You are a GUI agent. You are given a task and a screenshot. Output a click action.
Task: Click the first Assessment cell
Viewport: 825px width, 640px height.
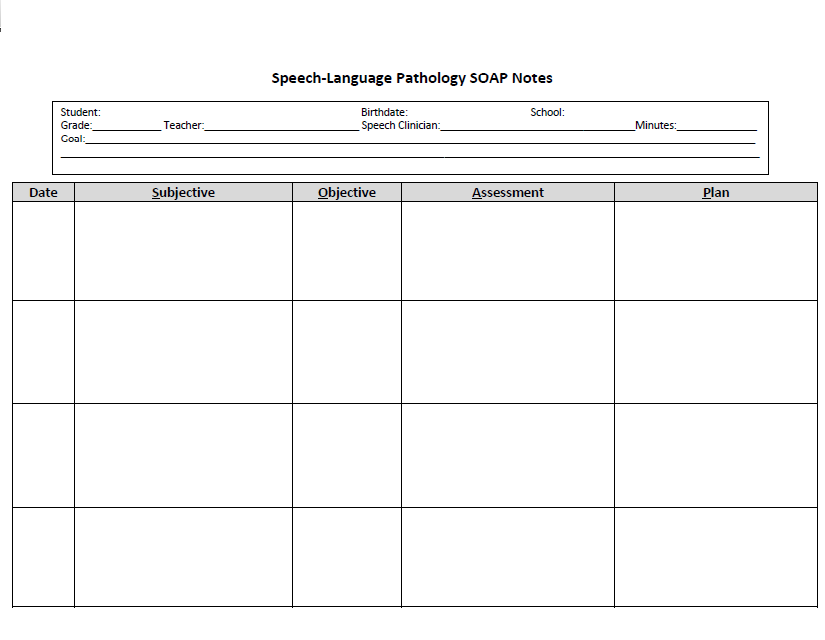click(x=507, y=250)
